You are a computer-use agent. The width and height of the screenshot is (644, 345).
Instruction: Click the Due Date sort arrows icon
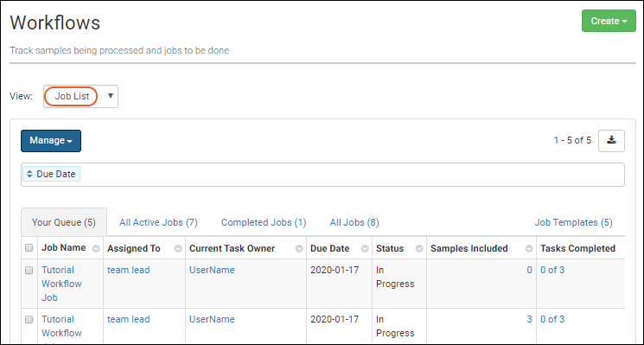click(x=30, y=174)
